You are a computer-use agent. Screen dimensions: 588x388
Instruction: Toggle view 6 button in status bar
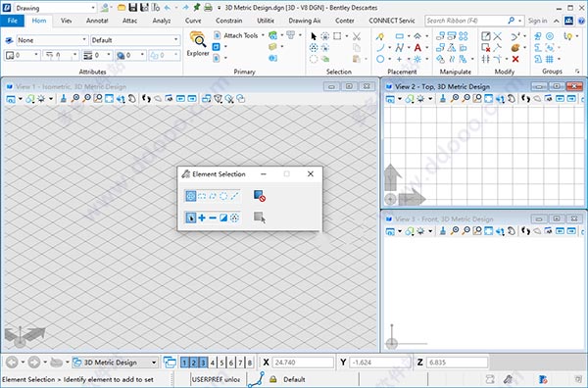[231, 363]
